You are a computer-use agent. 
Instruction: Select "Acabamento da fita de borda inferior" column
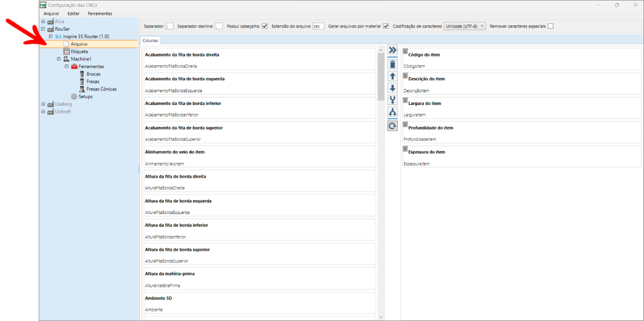pyautogui.click(x=259, y=109)
